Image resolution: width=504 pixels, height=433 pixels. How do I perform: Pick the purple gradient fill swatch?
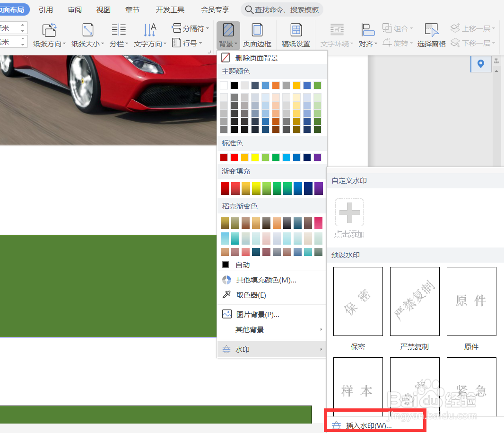[319, 188]
